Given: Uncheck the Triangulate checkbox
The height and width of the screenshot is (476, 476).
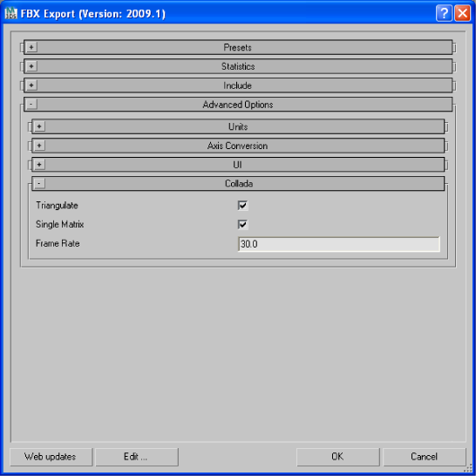Looking at the screenshot, I should pyautogui.click(x=242, y=206).
